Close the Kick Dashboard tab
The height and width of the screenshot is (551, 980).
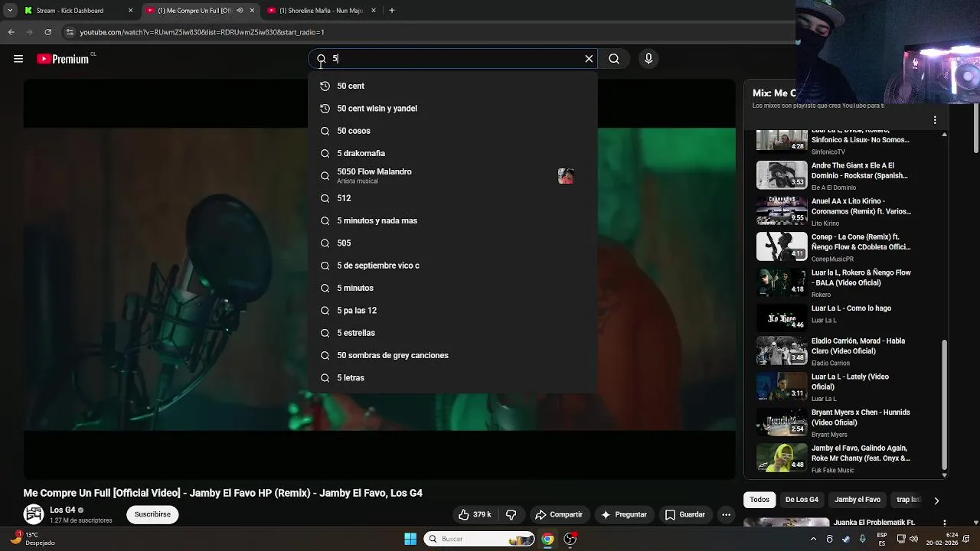pos(130,11)
